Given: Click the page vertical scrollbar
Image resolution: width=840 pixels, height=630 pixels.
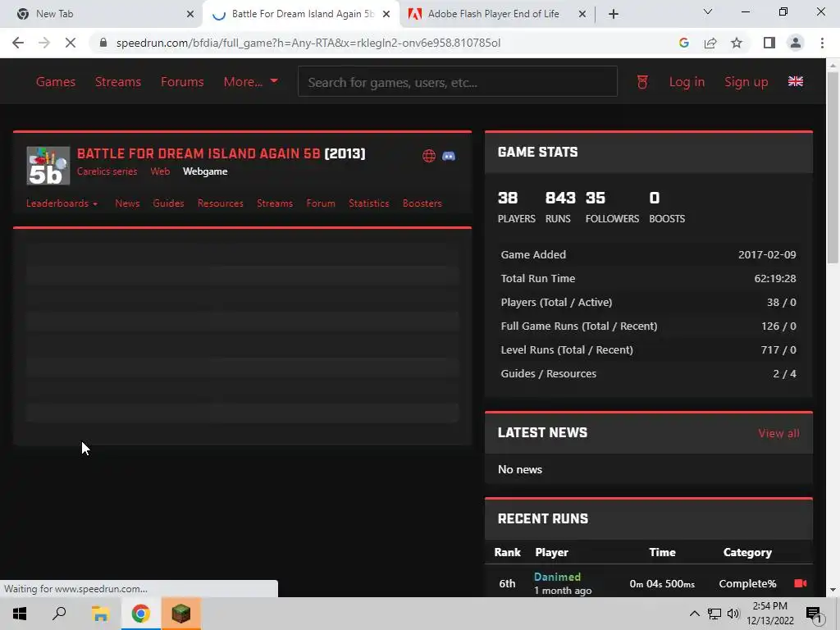Looking at the screenshot, I should click(x=833, y=167).
